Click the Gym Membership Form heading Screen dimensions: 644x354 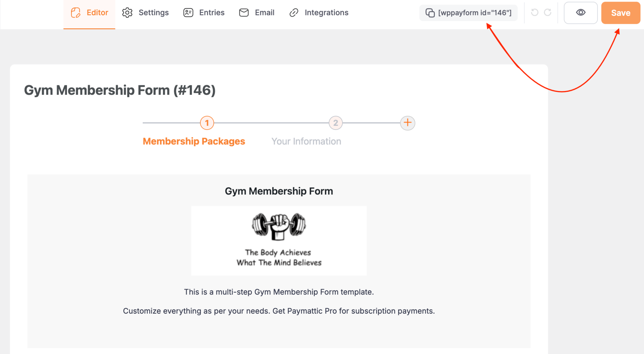(279, 191)
